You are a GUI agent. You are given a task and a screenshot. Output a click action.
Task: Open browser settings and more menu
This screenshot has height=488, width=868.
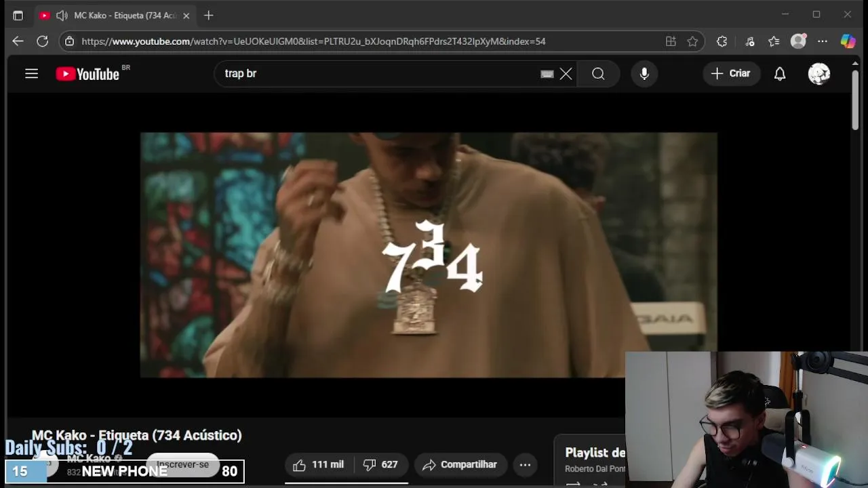click(x=823, y=41)
